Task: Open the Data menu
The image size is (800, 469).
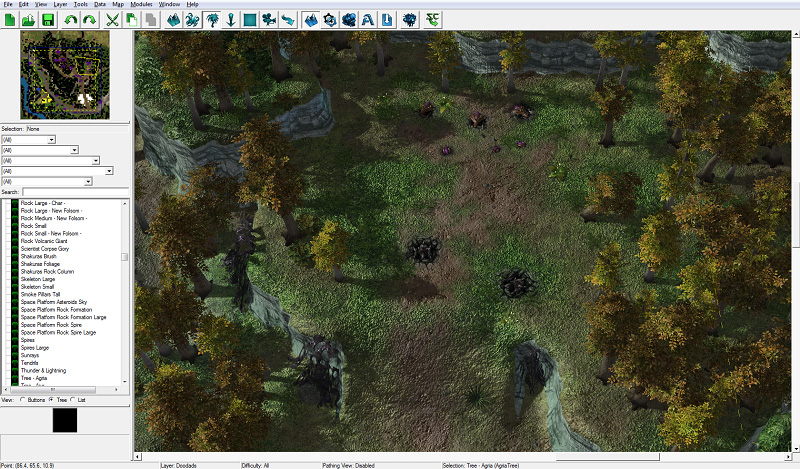Action: [x=100, y=4]
